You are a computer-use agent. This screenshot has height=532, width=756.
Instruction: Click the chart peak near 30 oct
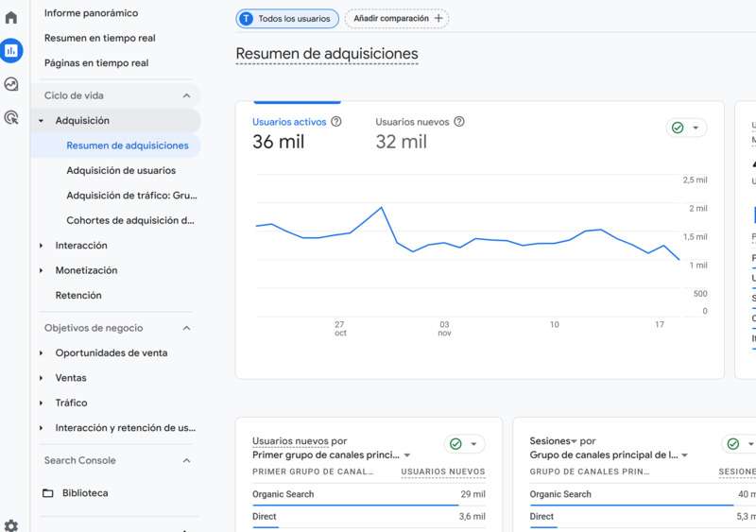[x=382, y=208]
